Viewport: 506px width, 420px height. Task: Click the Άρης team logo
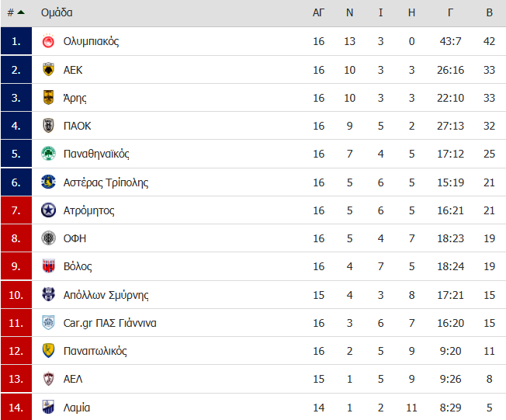point(48,97)
